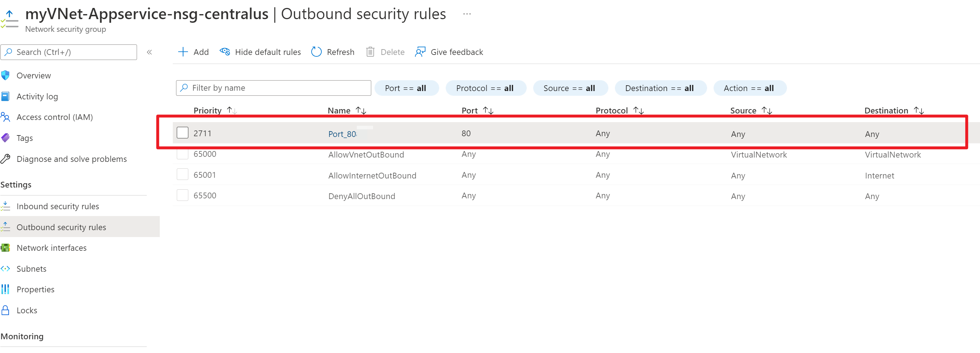Open the Protocol == all filter
980x353 pixels.
point(485,88)
